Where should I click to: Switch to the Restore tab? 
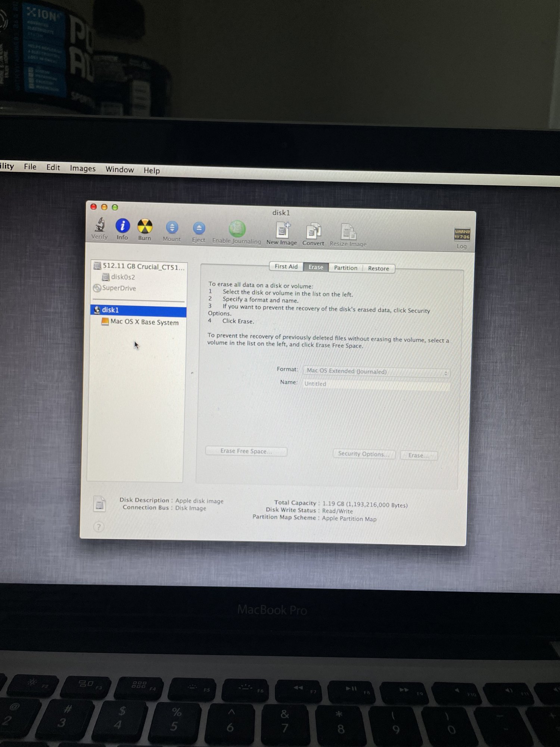379,269
